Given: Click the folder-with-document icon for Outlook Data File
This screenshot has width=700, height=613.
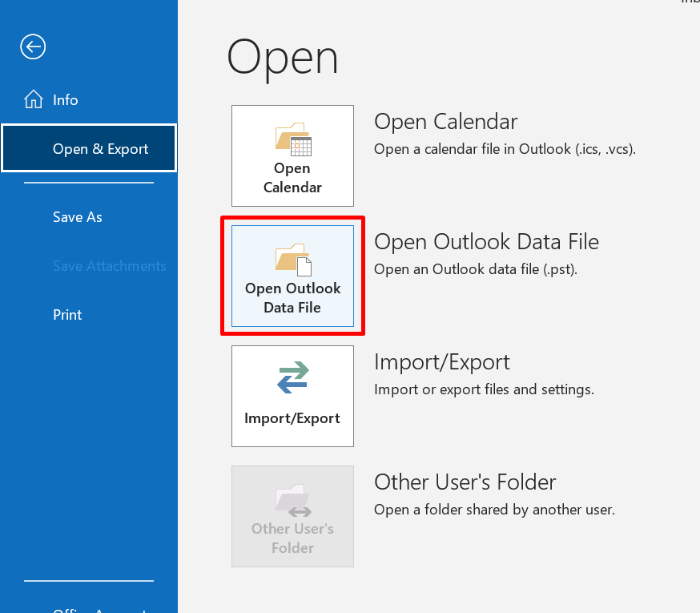Looking at the screenshot, I should click(292, 260).
